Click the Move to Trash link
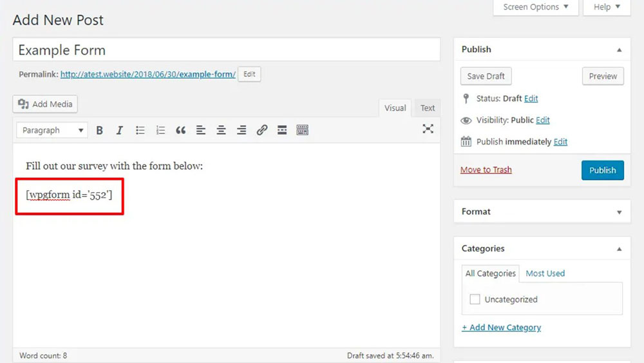This screenshot has width=644, height=363. 486,170
